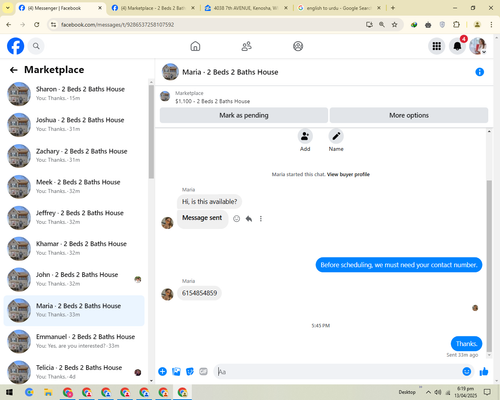
Task: Switch to the english to urdu Google tab
Action: (x=339, y=8)
